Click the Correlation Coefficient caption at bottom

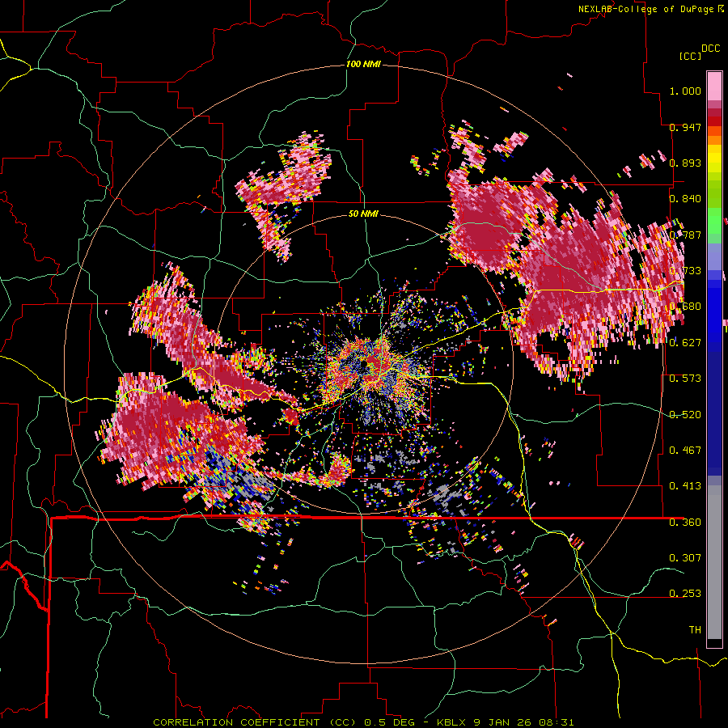click(x=363, y=722)
